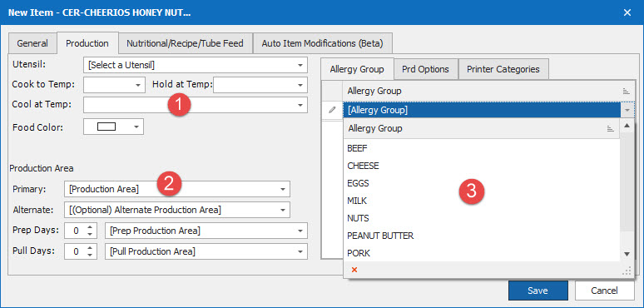Open the Printer Categories tab
The height and width of the screenshot is (308, 644).
(x=503, y=69)
